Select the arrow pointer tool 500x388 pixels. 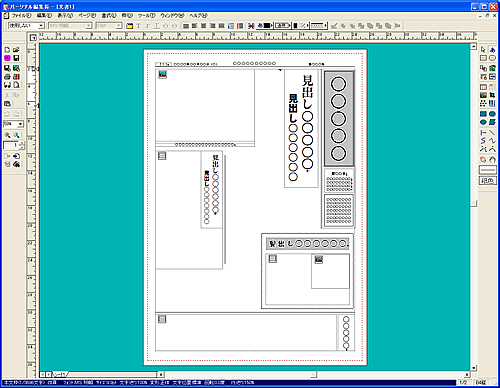point(483,50)
